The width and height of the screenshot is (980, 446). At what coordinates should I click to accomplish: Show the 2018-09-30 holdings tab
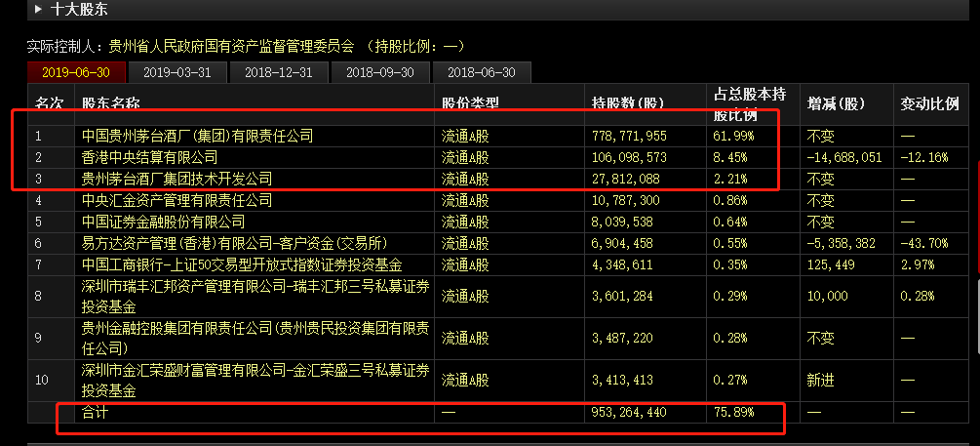(380, 72)
